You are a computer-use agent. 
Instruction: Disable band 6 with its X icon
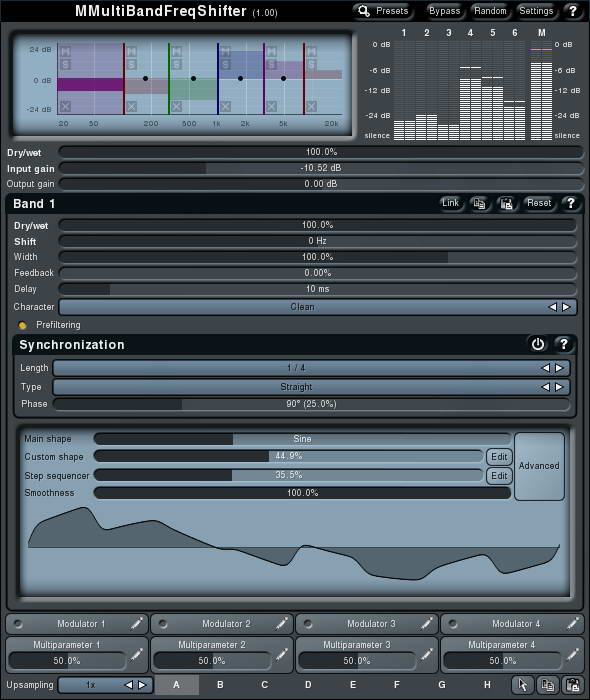[312, 106]
